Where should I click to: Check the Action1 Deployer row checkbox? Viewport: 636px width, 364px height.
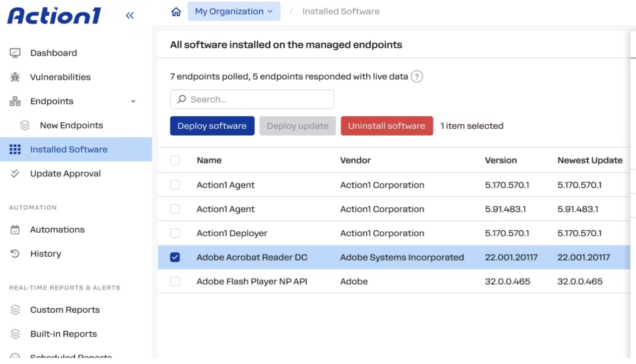(x=175, y=233)
